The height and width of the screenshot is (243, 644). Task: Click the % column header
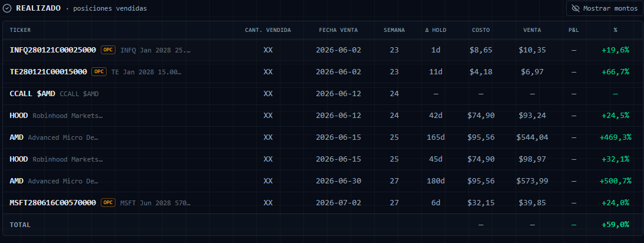[x=615, y=30]
